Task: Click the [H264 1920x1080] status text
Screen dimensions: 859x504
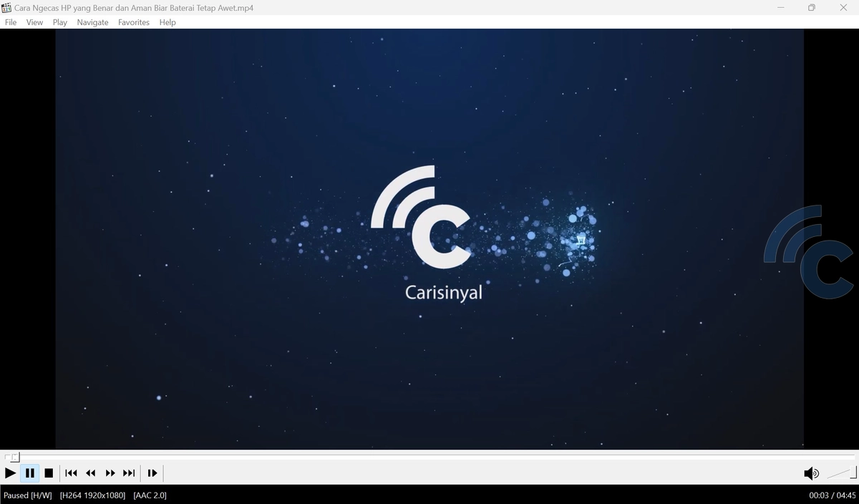Action: [x=92, y=495]
